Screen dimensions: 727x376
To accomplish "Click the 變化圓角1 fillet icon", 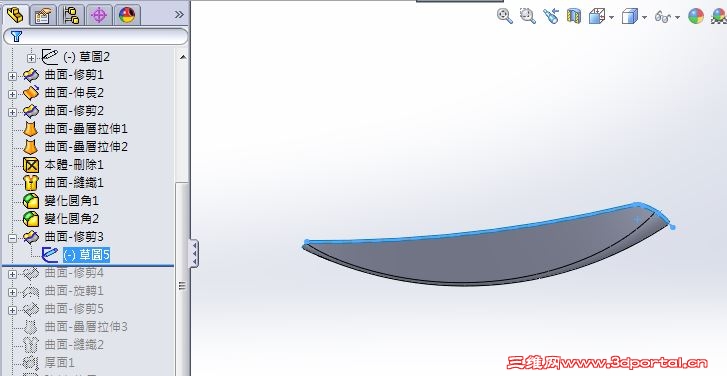I will (31, 201).
